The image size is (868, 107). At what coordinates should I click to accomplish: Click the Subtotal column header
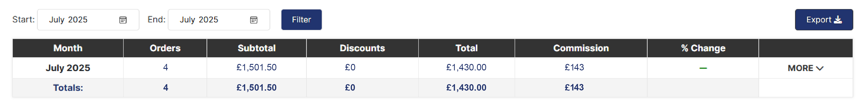256,48
